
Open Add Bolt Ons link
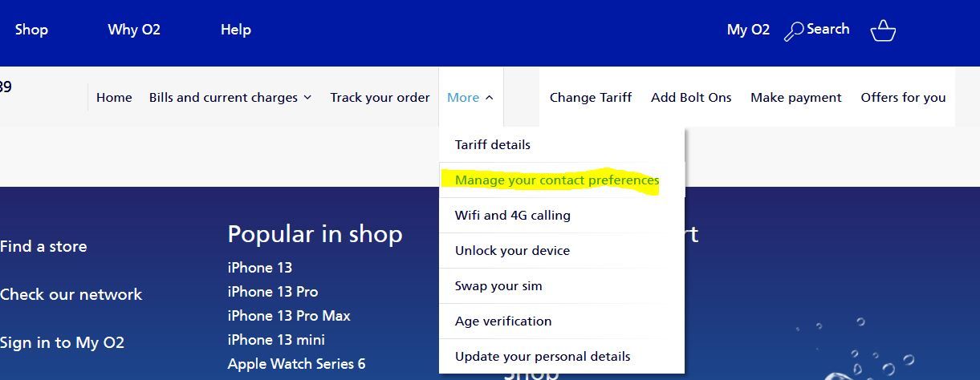691,98
